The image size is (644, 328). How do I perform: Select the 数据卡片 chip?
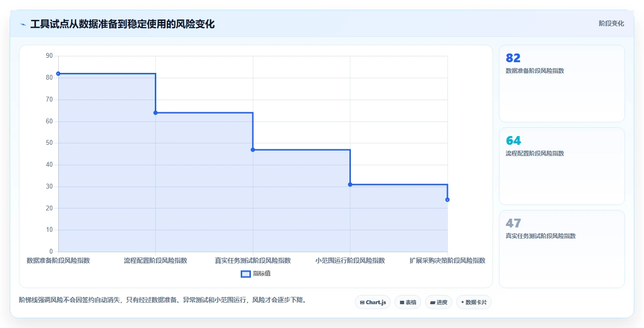(474, 302)
